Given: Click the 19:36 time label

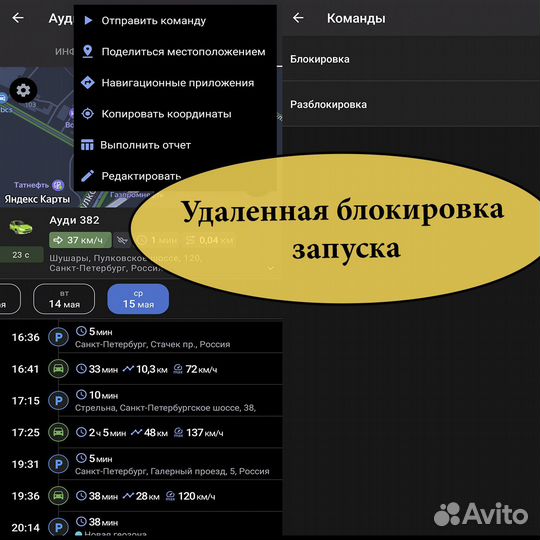Looking at the screenshot, I should [25, 496].
